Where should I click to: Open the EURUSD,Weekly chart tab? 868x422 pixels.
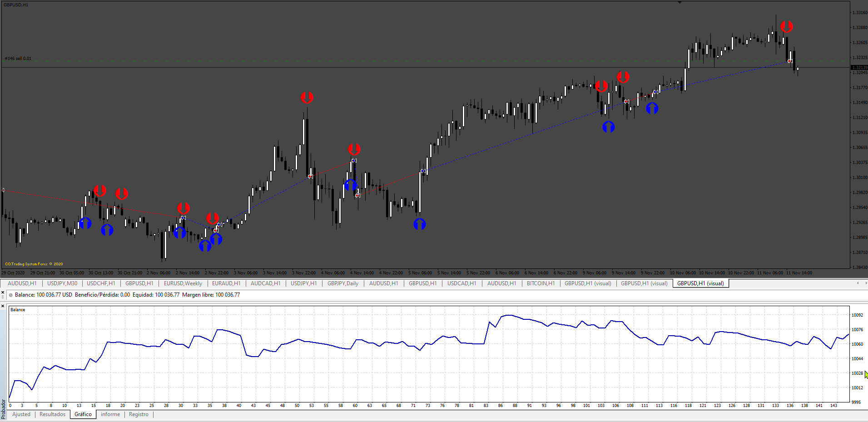(x=183, y=283)
